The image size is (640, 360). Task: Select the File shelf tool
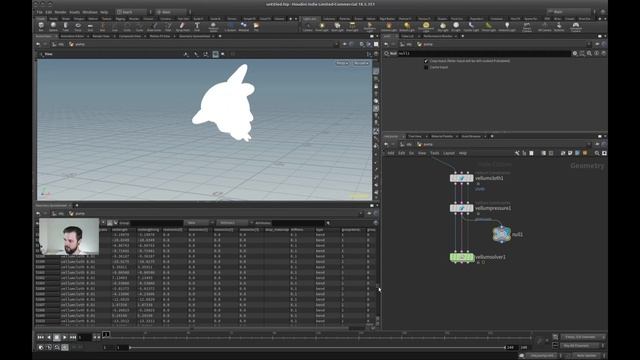256,27
